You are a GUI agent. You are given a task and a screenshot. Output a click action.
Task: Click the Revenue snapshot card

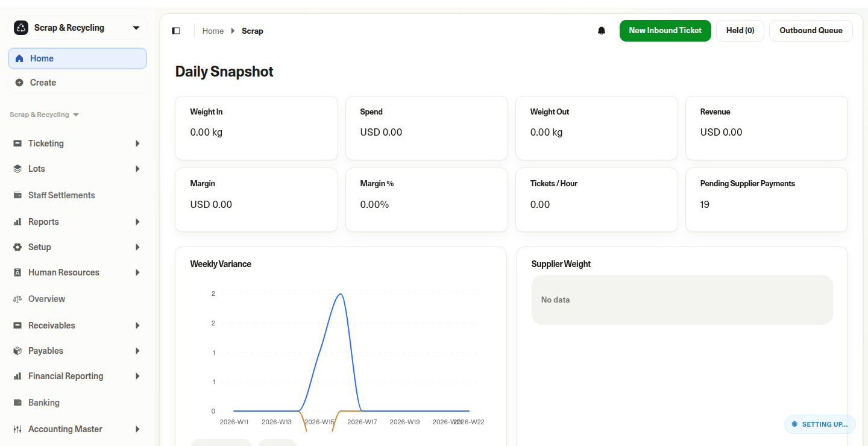[767, 128]
